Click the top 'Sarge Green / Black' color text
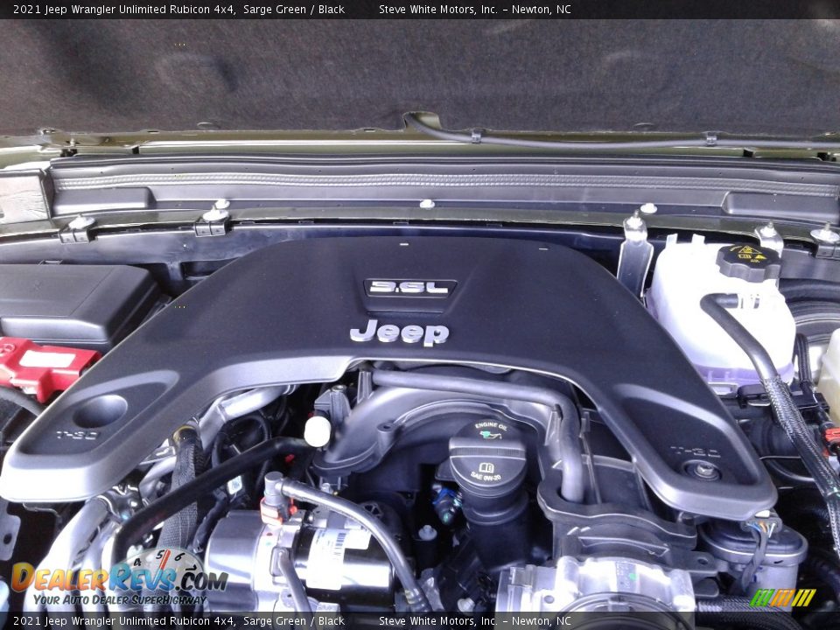This screenshot has width=840, height=630. (294, 9)
